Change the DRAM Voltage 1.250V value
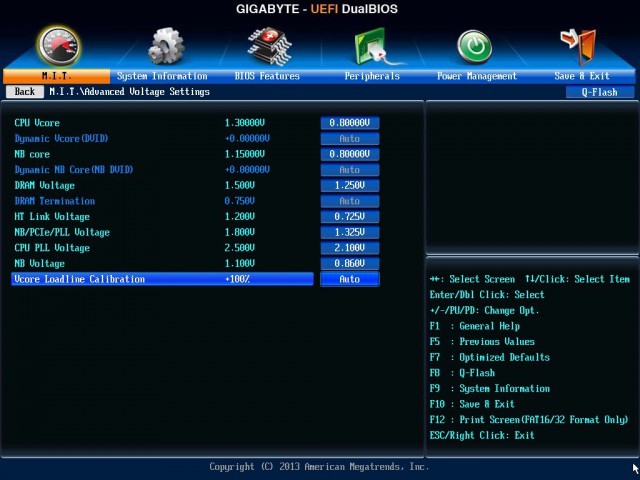The width and height of the screenshot is (640, 480). [350, 185]
